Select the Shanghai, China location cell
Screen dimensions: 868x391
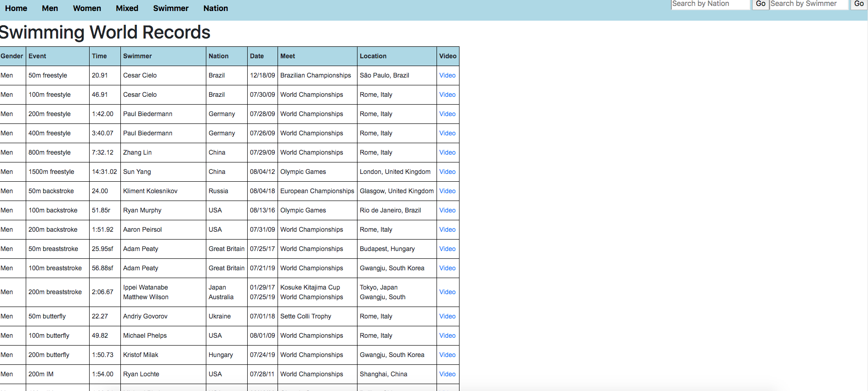(397, 374)
